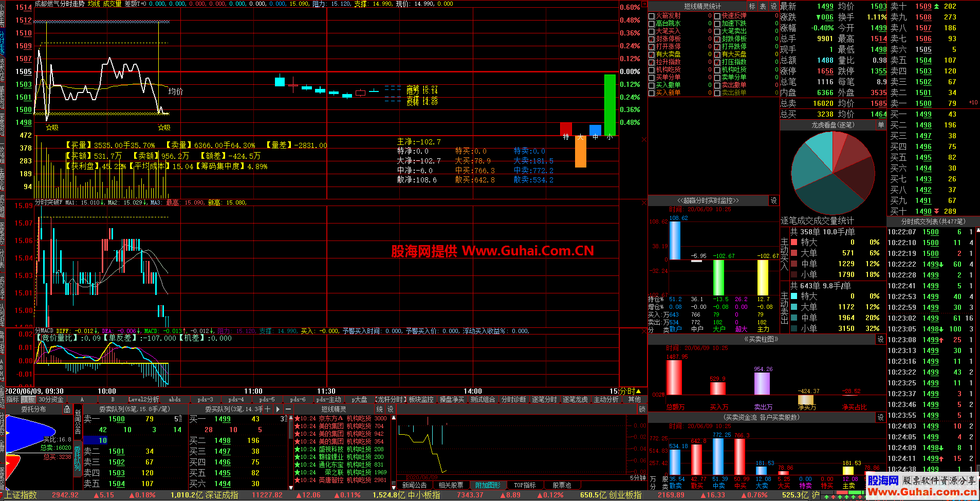Open 设 settings for 买卖资金流 panel
Screen dimensions: 980x501
coord(881,417)
